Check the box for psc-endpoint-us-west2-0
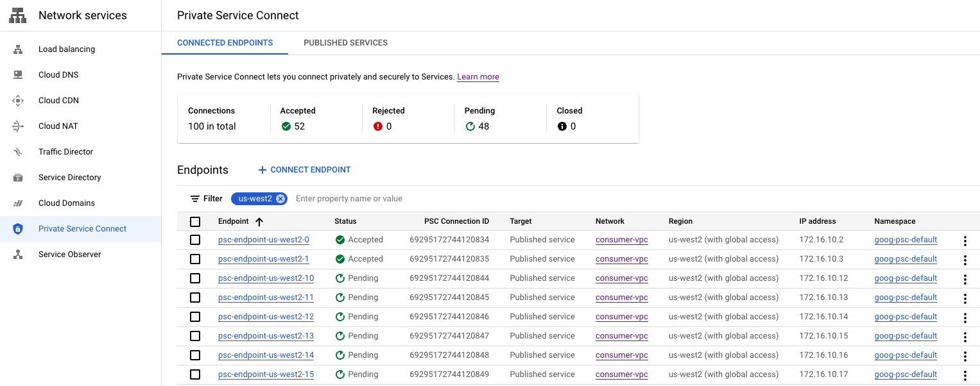 [195, 240]
